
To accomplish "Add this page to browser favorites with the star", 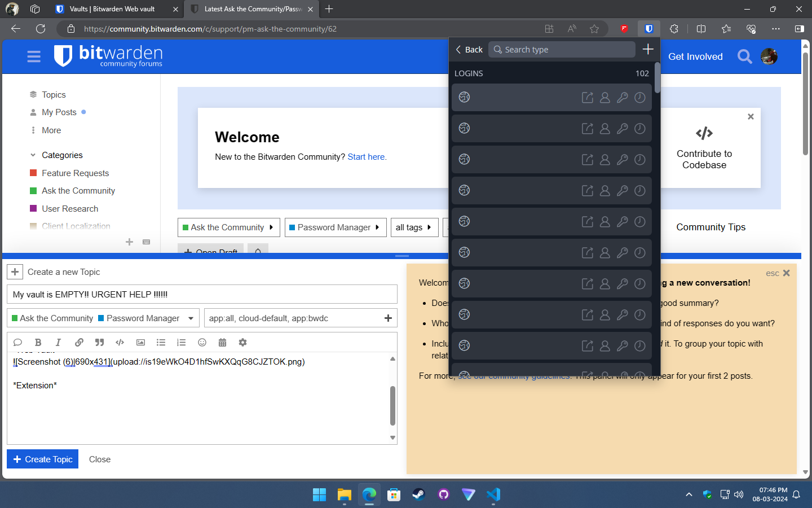I will (594, 29).
